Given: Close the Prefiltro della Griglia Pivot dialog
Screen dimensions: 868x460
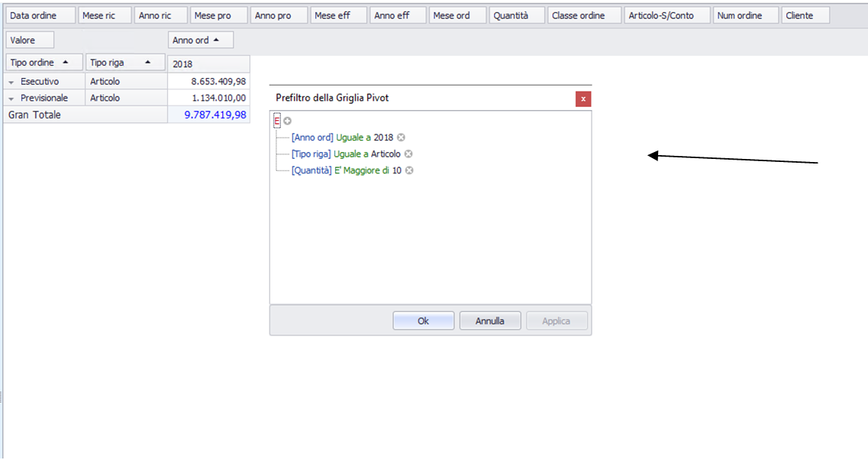Looking at the screenshot, I should tap(583, 99).
